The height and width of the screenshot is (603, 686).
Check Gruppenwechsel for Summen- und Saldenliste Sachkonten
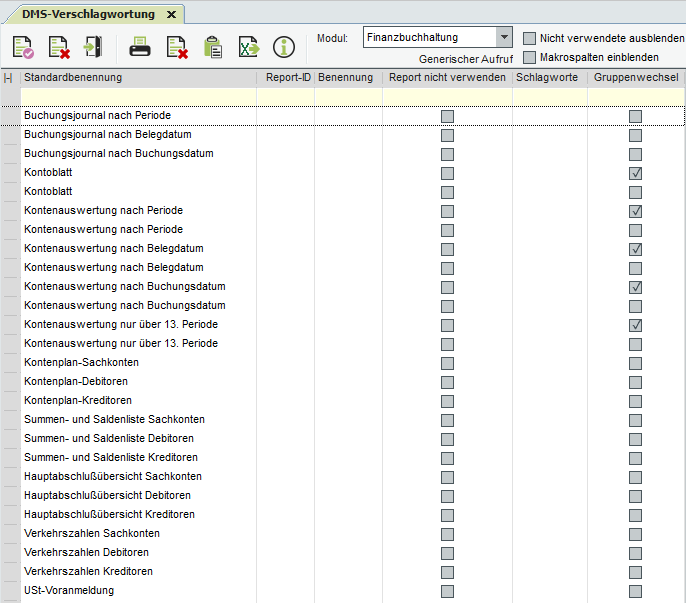coord(635,421)
